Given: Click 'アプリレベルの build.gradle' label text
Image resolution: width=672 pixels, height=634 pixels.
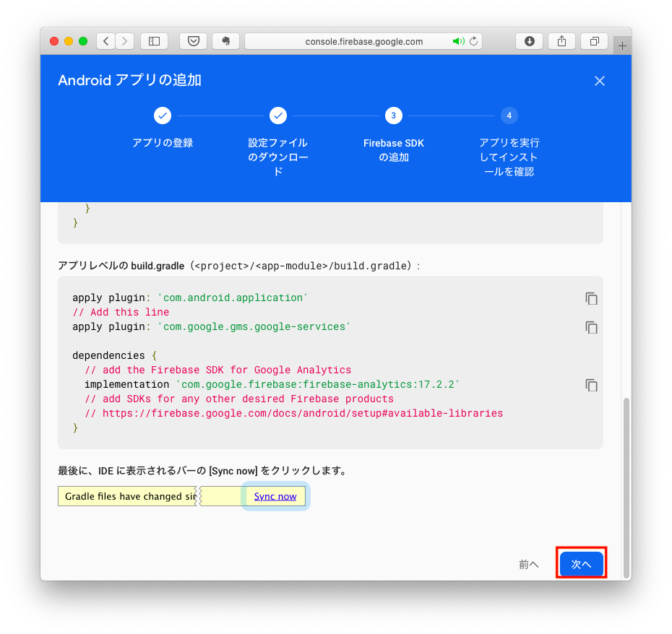Looking at the screenshot, I should coord(121,266).
